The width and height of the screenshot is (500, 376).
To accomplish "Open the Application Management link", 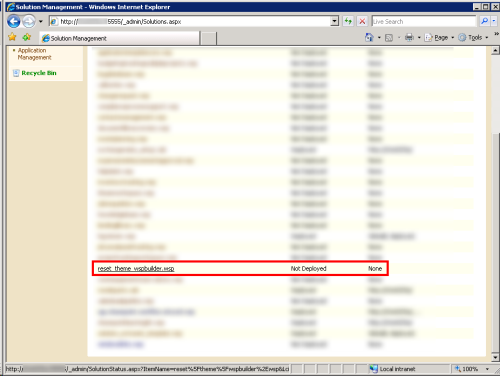I will 34,54.
